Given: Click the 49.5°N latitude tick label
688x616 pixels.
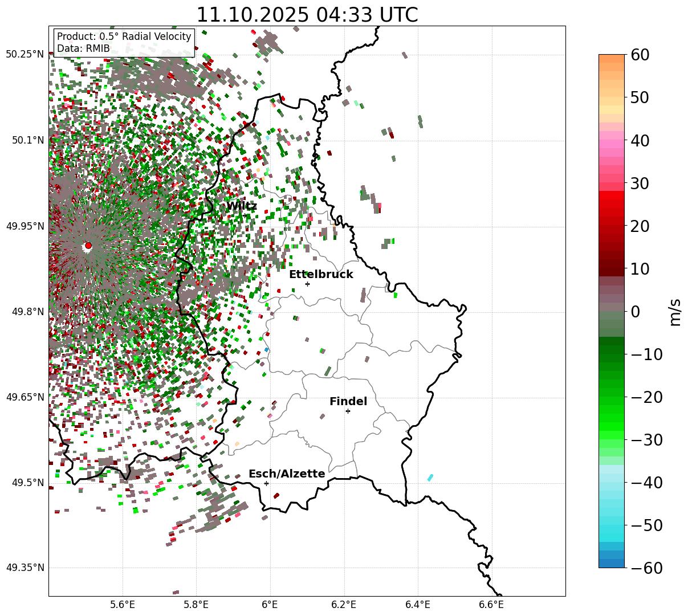Looking at the screenshot, I should (x=28, y=483).
